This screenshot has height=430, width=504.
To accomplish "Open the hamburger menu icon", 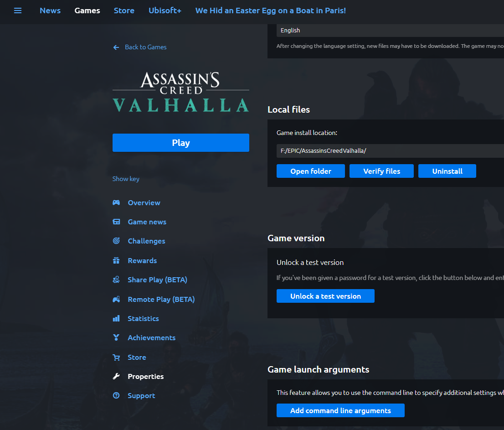I will 18,10.
